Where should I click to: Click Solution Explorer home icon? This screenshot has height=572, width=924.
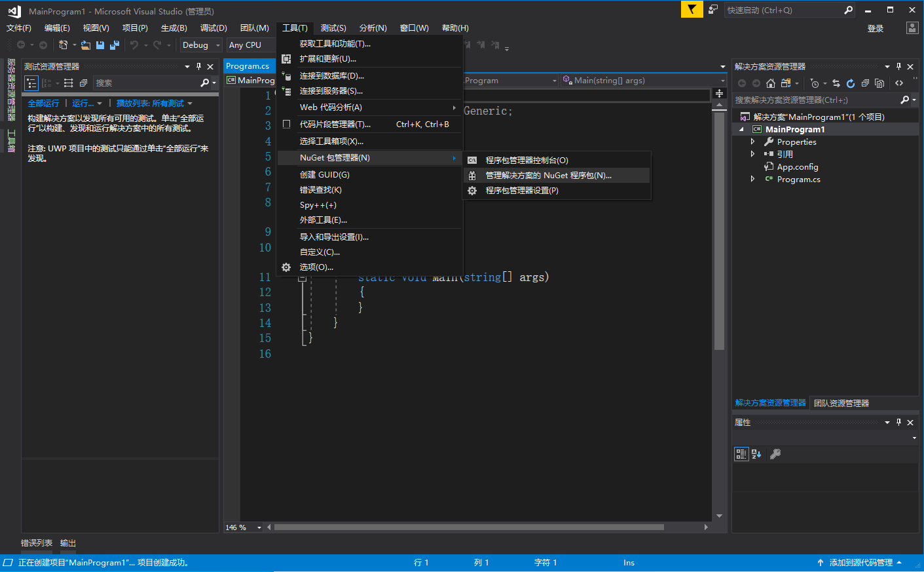771,83
